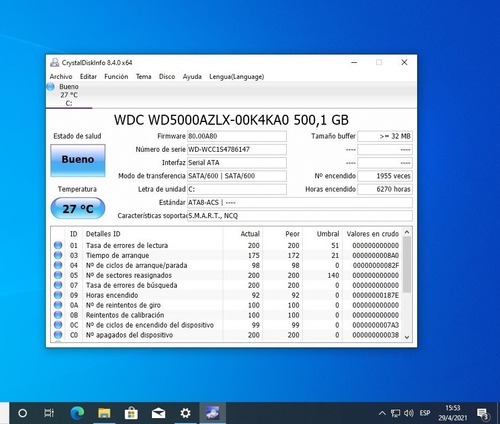500x424 pixels.
Task: Open the Disco menu
Action: click(x=167, y=77)
